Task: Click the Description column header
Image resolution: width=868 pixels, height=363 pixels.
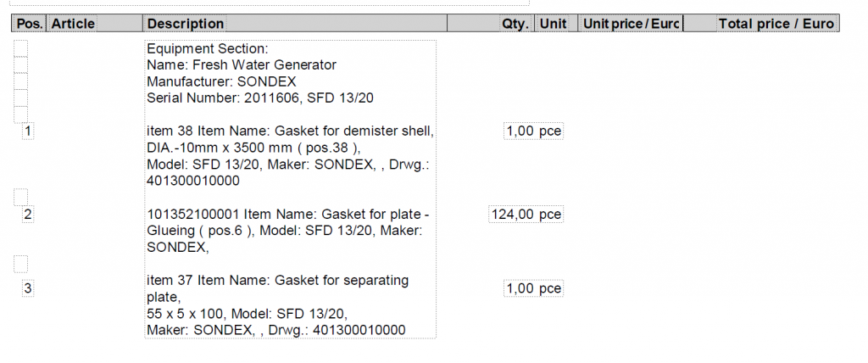Action: tap(186, 24)
